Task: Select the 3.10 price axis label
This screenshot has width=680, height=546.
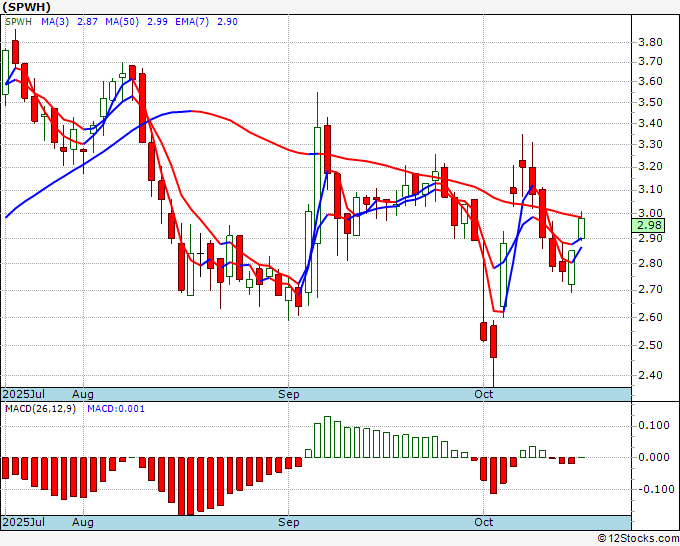Action: (x=651, y=190)
